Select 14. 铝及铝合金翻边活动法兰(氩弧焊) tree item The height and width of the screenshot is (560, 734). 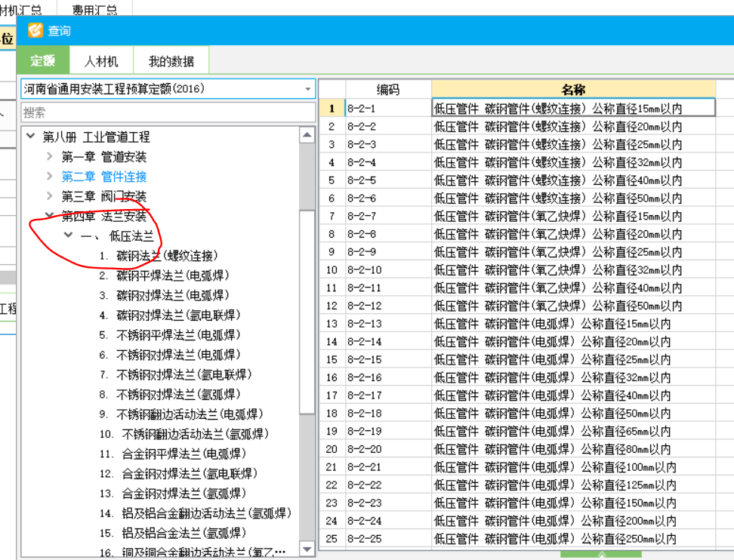point(195,513)
